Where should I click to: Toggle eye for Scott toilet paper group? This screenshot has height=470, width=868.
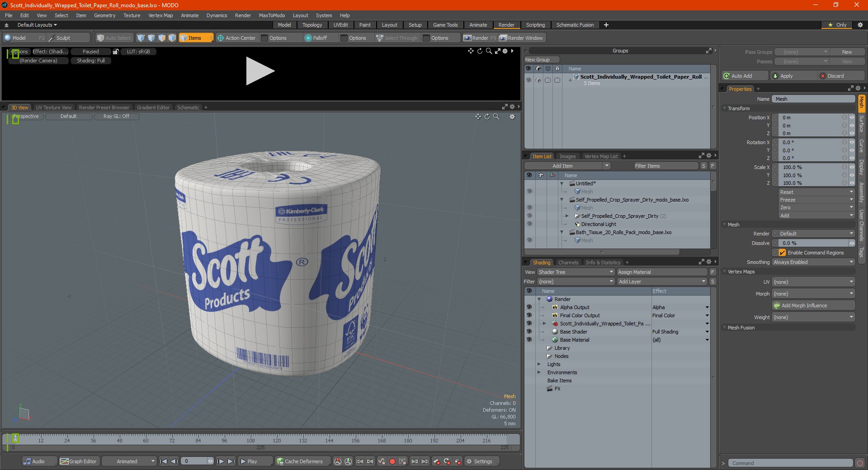click(528, 80)
